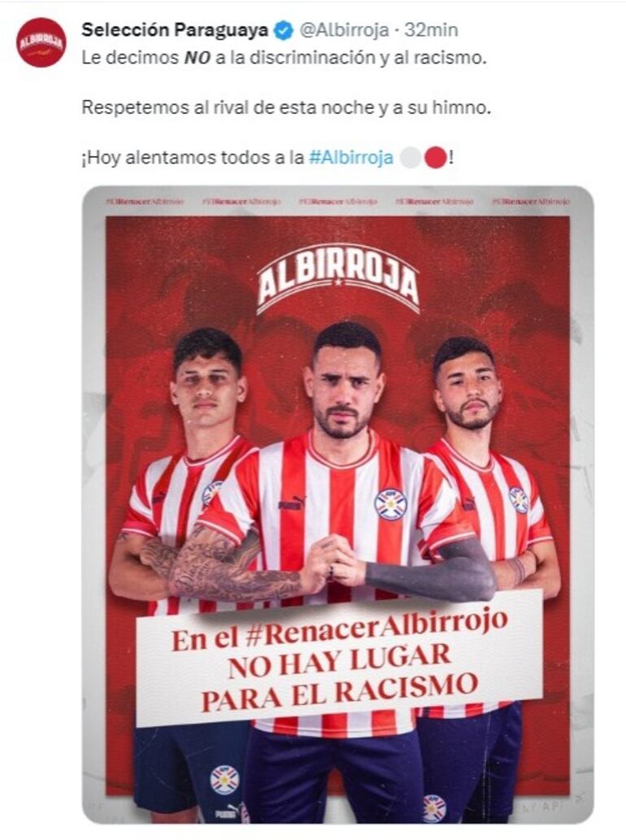Click the red circle emoji
626x840 pixels.
coord(435,158)
